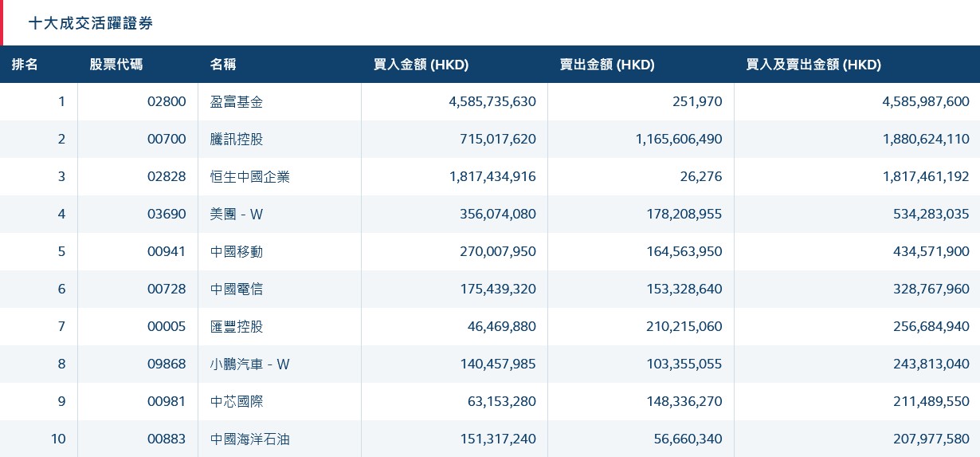
Task: Click sell amount 210,215,060
Action: point(684,326)
